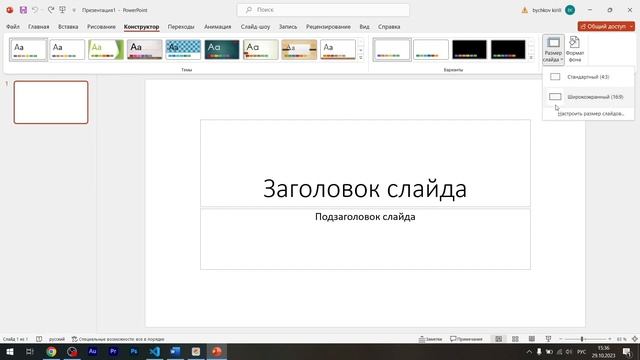The image size is (640, 360).
Task: Redo the last action
Action: point(51,10)
